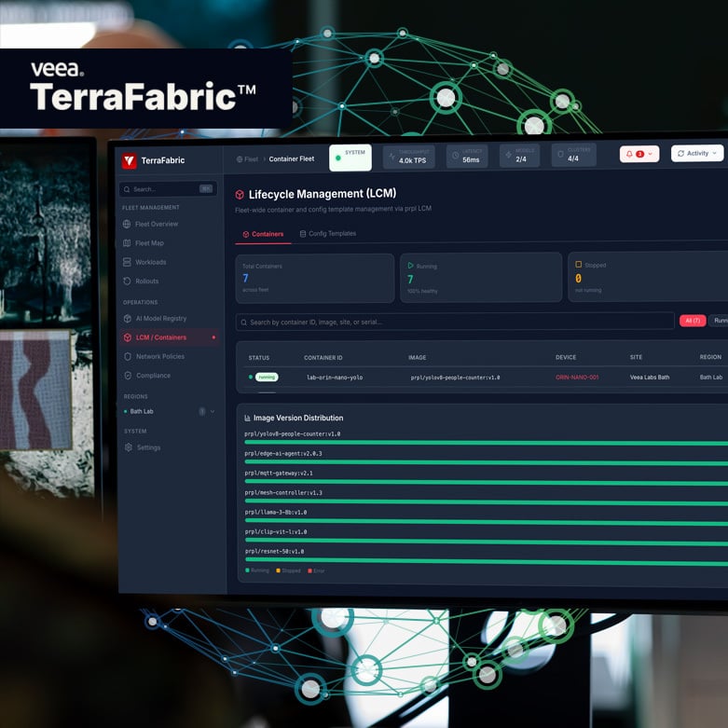Go to Rollouts icon in sidebar
This screenshot has height=728, width=728.
pyautogui.click(x=127, y=281)
